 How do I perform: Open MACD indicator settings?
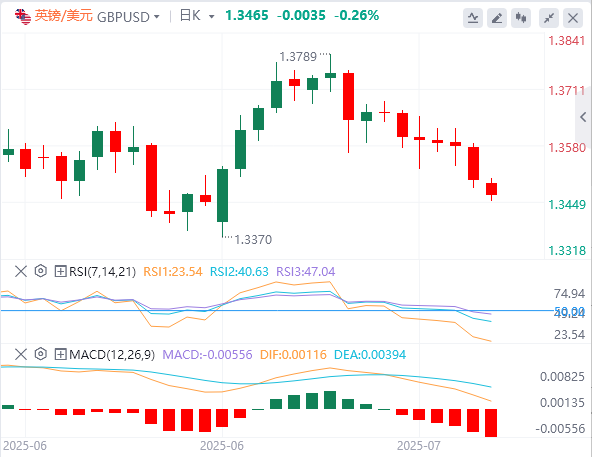click(41, 354)
